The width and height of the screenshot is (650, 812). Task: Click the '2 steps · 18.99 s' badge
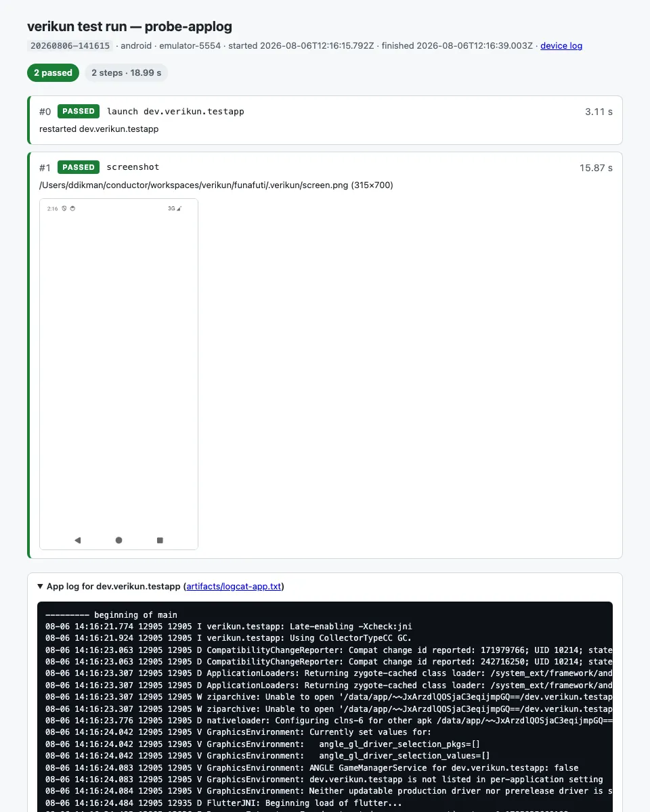tap(126, 73)
